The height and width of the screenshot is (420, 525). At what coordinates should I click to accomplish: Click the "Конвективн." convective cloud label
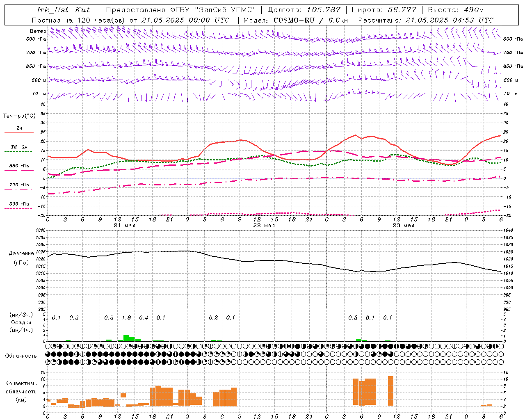click(21, 383)
